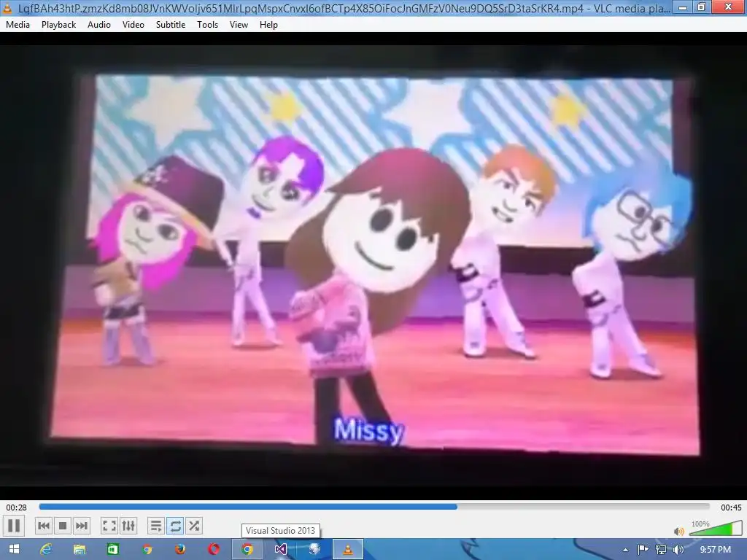
Task: Close the VLC media player window
Action: pyautogui.click(x=729, y=7)
